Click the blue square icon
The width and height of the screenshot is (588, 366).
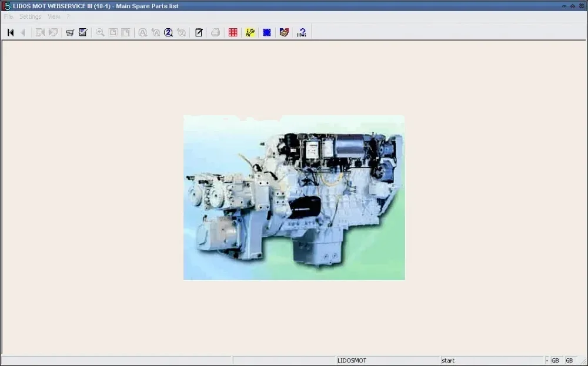coord(267,32)
